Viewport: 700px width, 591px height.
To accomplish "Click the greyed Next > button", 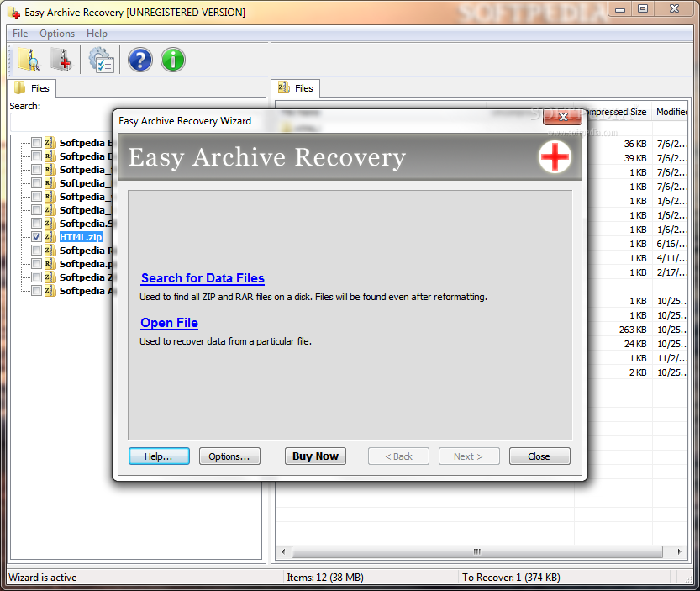I will [469, 456].
